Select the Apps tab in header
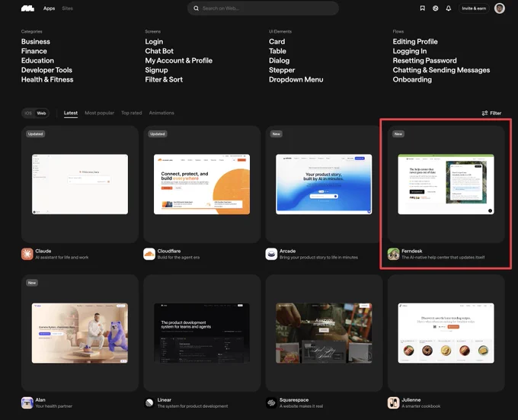 (x=49, y=8)
